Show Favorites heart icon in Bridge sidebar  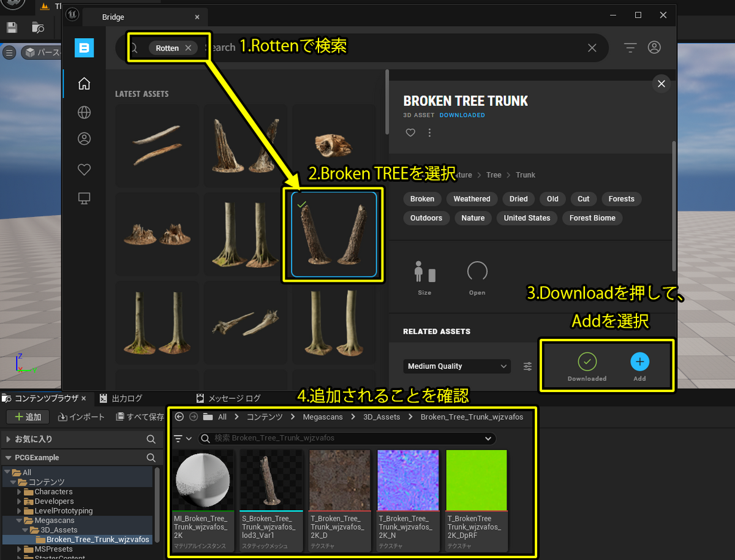pos(84,170)
